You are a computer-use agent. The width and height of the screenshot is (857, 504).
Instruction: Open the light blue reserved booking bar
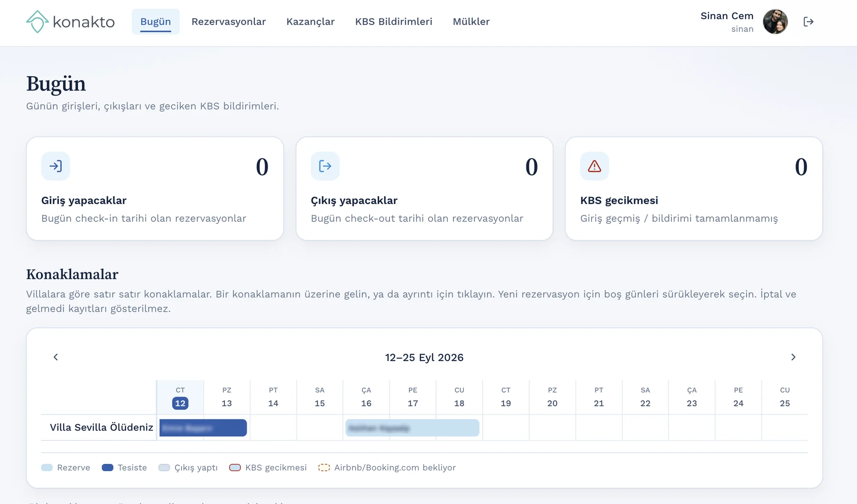click(412, 428)
